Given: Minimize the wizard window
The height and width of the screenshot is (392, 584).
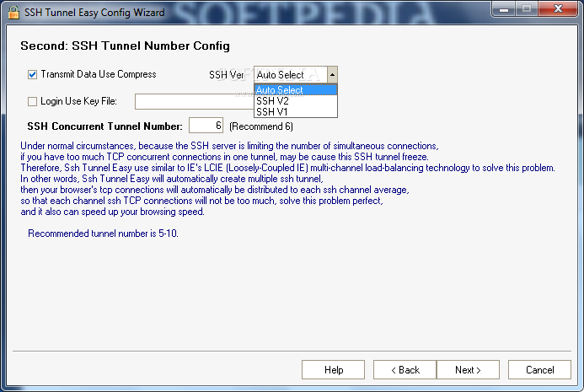Looking at the screenshot, I should point(504,9).
